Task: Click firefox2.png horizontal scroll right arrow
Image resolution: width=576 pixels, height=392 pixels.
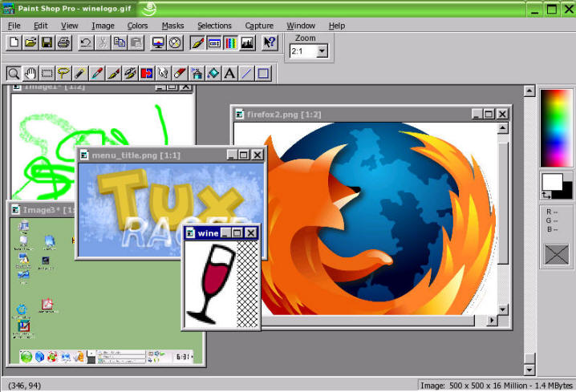Action: (492, 321)
